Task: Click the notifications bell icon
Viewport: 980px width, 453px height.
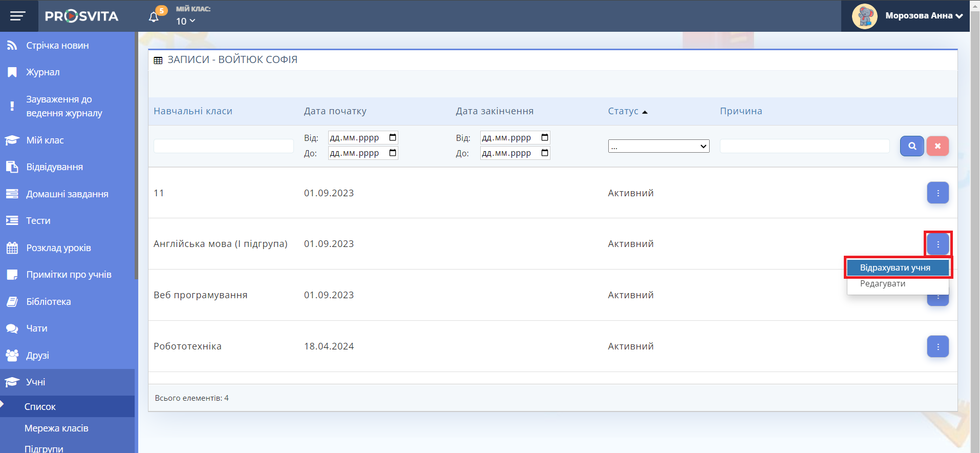Action: [154, 17]
